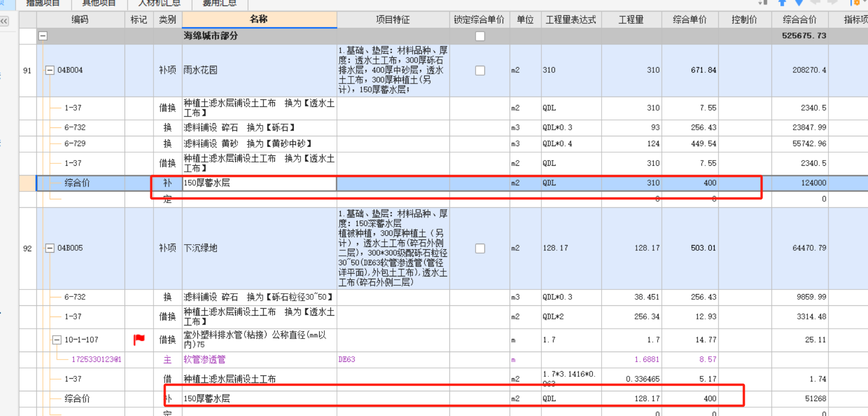The width and height of the screenshot is (868, 416).
Task: Click the 下沉绿地 unit price 503.01
Action: 703,248
